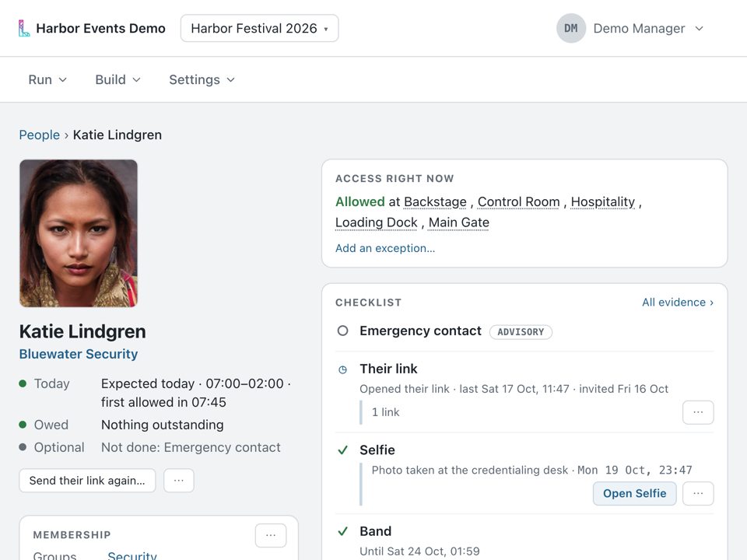
Task: Click 'Not done: Emergency contact' text
Action: point(191,448)
